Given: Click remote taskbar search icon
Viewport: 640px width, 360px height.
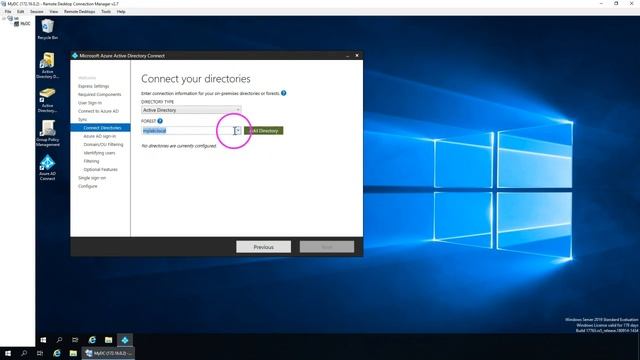Looking at the screenshot, I should [x=59, y=340].
